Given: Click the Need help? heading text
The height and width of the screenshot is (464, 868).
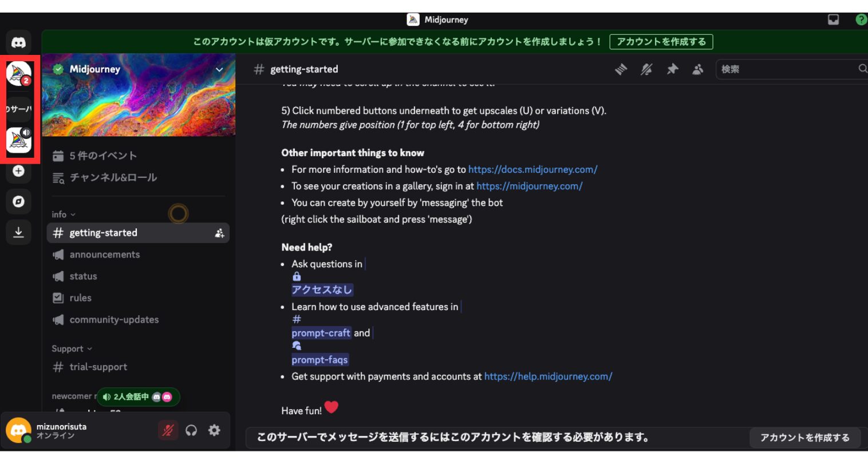Looking at the screenshot, I should [306, 247].
